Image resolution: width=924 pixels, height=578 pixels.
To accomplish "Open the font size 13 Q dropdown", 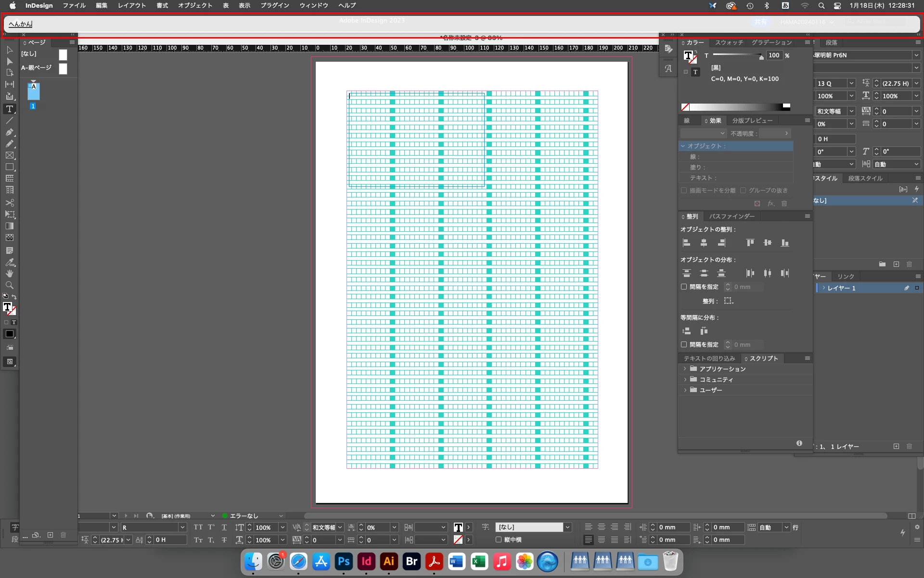I will (851, 83).
